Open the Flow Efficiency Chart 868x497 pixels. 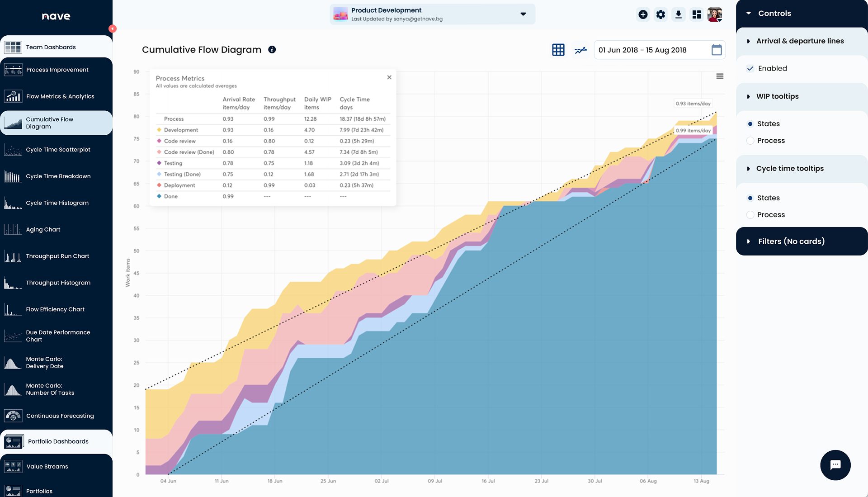click(55, 309)
